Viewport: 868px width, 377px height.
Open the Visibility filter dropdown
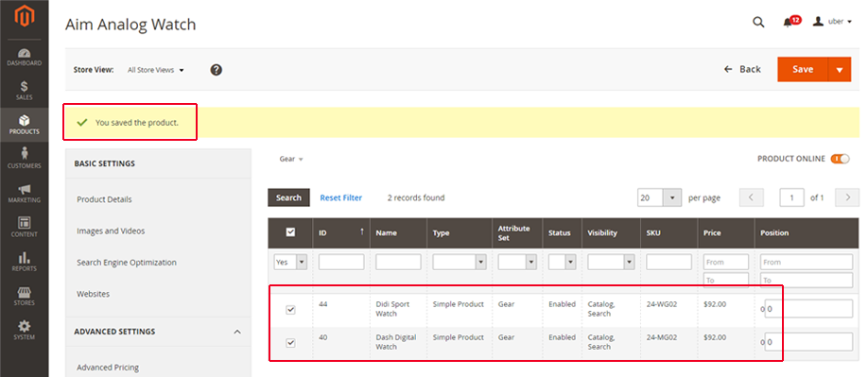tap(611, 262)
